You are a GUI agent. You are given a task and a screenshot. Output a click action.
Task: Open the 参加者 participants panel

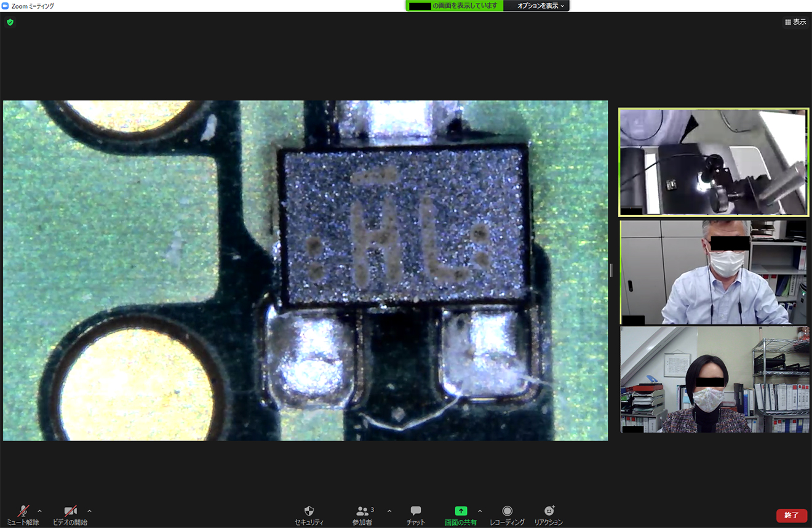pos(363,514)
